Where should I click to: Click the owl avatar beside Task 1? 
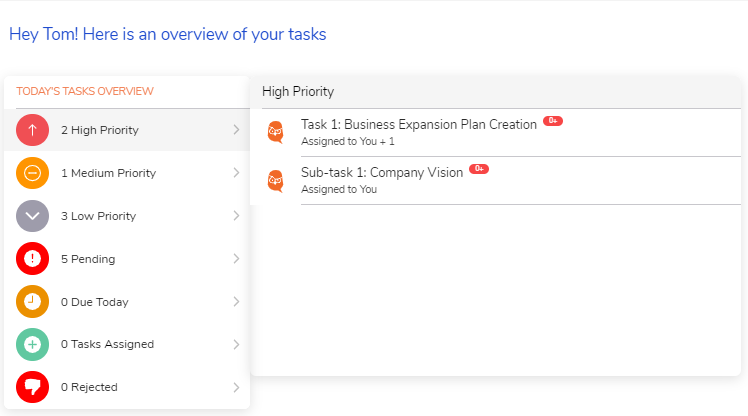[x=276, y=132]
